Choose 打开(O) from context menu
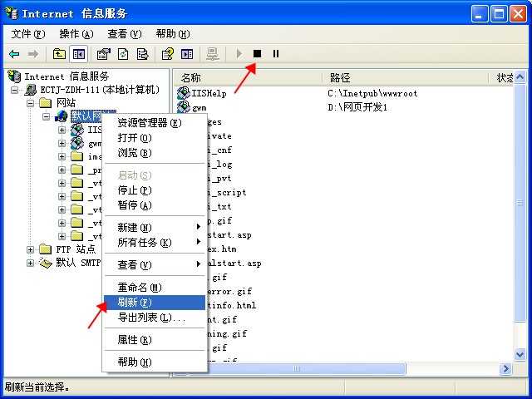Image resolution: width=532 pixels, height=399 pixels. [x=155, y=138]
